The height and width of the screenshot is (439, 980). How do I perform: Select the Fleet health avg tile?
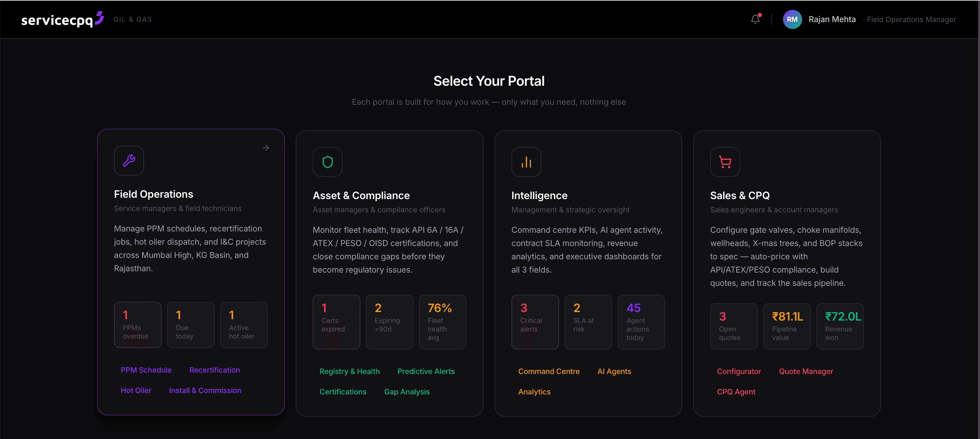point(442,322)
